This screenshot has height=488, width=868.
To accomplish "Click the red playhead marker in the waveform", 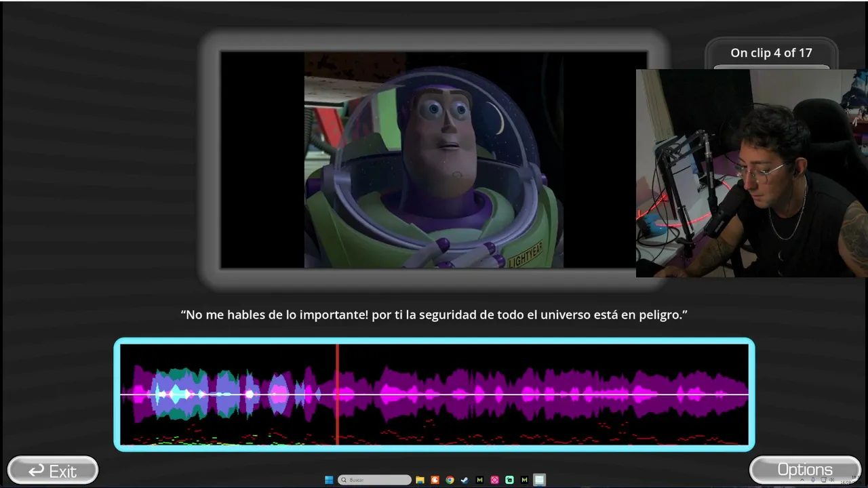I will click(x=337, y=394).
